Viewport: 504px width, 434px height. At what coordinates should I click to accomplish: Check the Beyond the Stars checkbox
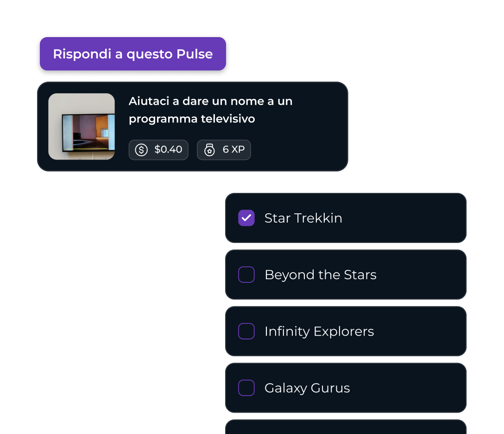pos(246,274)
